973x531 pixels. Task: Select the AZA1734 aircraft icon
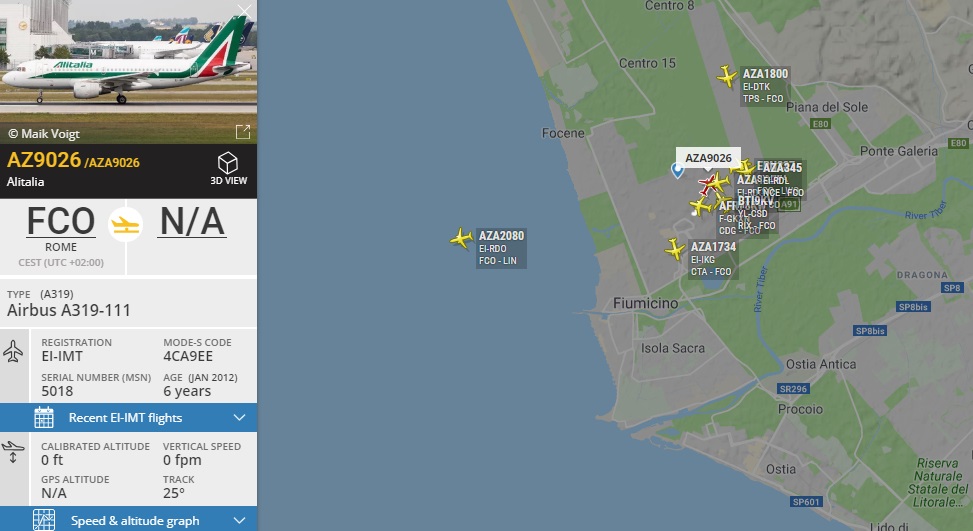[675, 249]
